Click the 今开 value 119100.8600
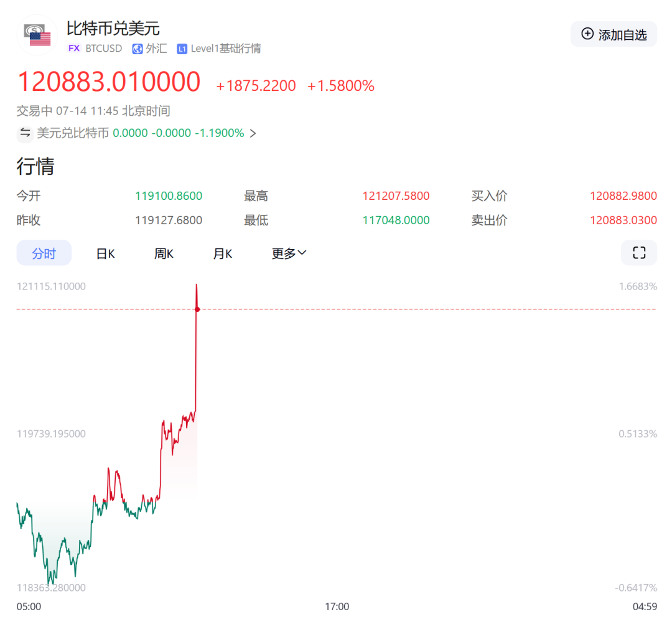 coord(169,196)
